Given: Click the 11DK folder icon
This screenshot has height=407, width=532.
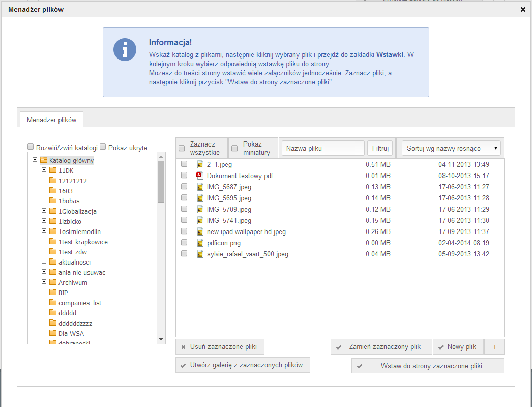Looking at the screenshot, I should click(x=53, y=170).
